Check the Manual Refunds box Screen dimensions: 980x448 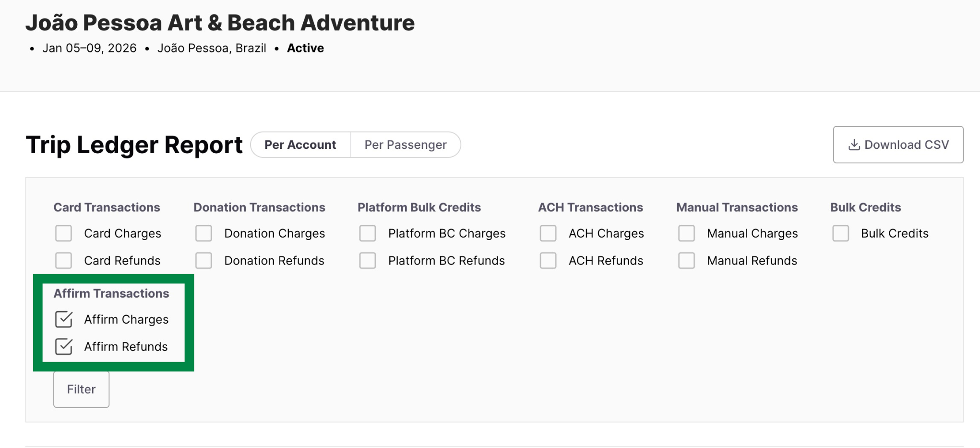(x=687, y=261)
